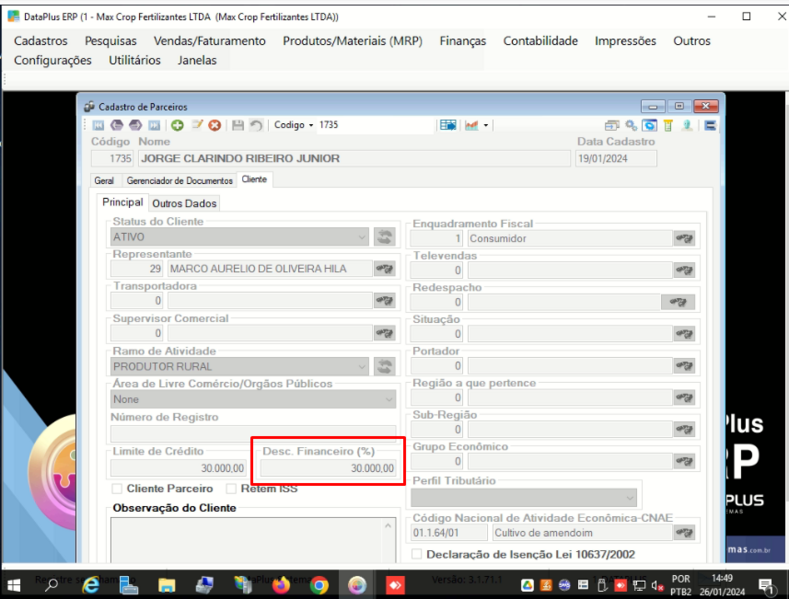Open the Pesquisas menu
This screenshot has height=599, width=789.
point(111,41)
